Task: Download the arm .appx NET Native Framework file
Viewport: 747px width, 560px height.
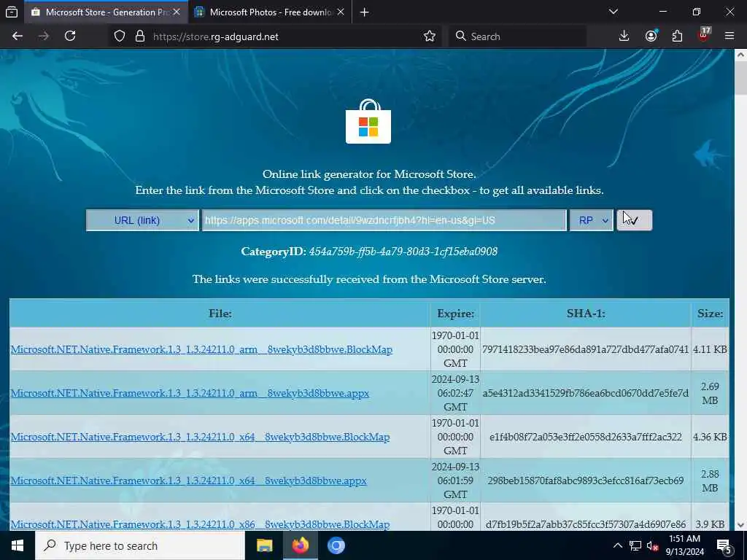Action: tap(190, 393)
